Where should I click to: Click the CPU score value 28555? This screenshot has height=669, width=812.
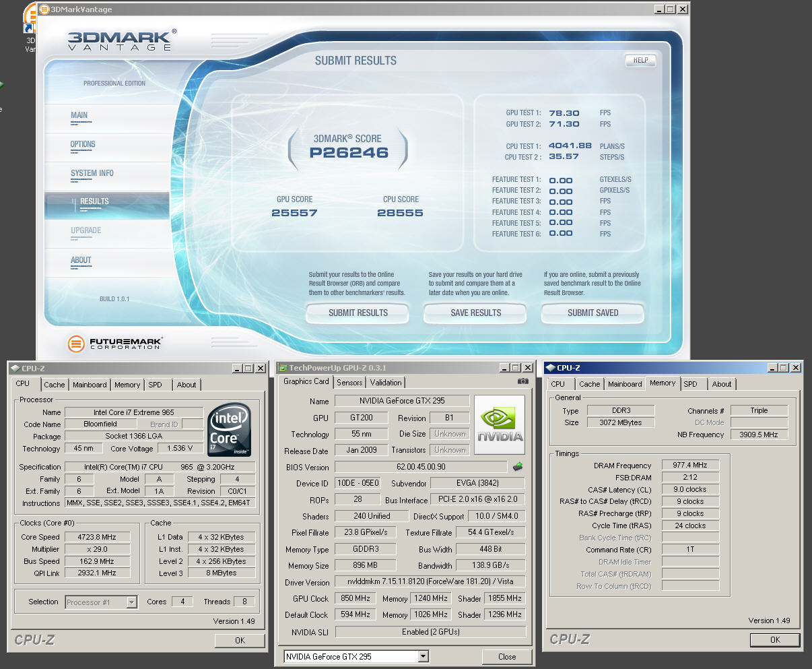[x=400, y=213]
